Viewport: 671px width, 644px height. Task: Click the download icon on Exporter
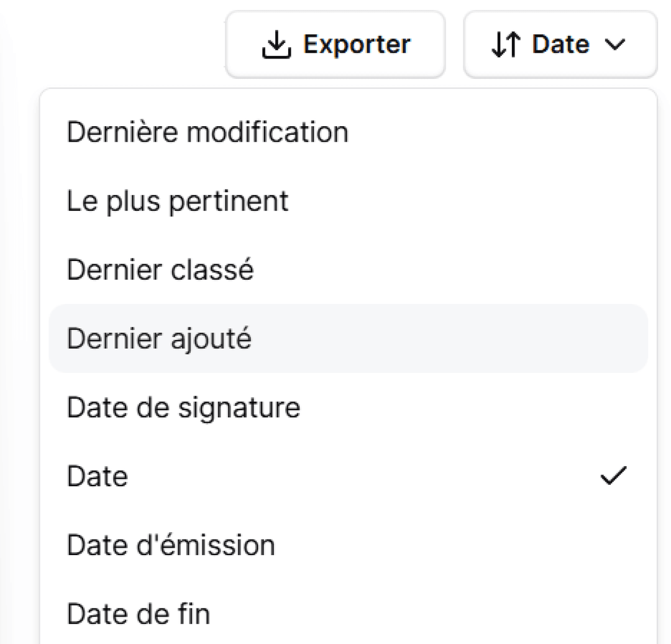[277, 45]
